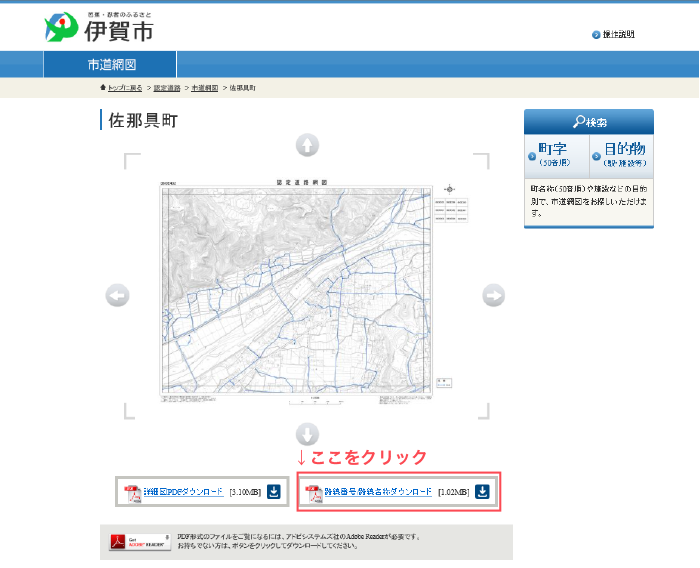Image resolution: width=700 pixels, height=568 pixels.
Task: Pan the map right with arrow
Action: click(x=494, y=295)
